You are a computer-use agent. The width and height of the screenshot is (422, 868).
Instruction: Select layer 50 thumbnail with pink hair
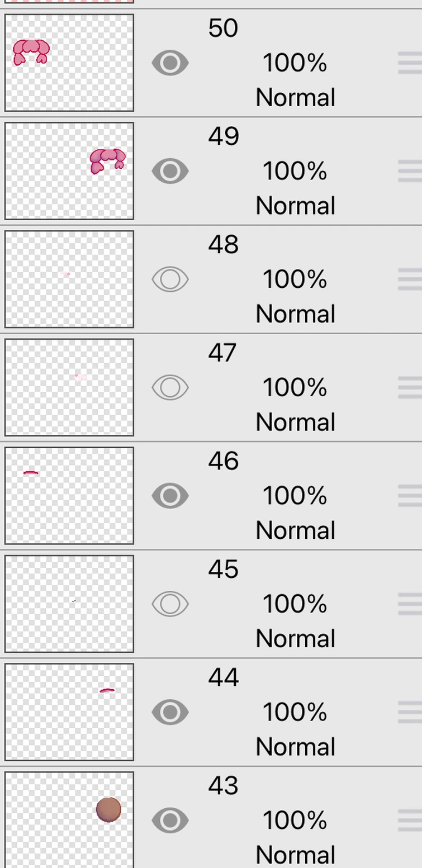(69, 63)
